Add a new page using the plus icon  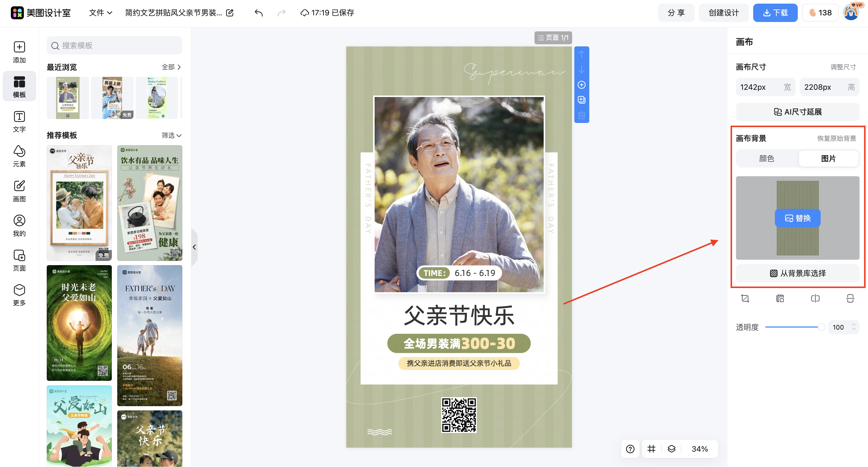pos(581,85)
